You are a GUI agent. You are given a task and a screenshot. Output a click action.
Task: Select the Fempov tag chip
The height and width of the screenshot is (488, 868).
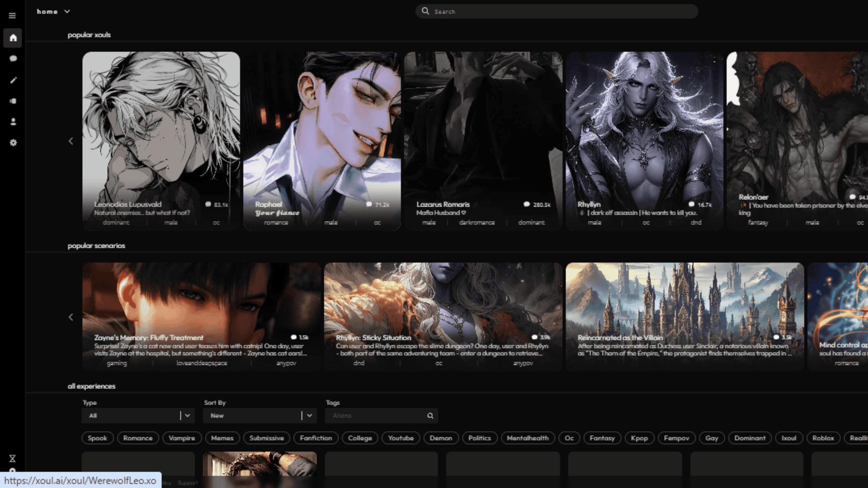tap(676, 438)
